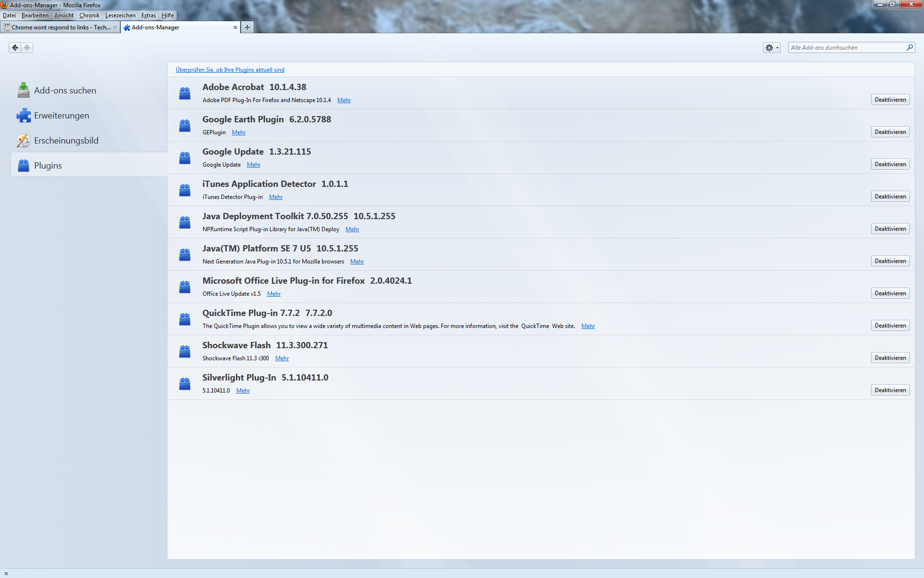Select the 'Adobe Acrobat 10.1.4.38' plugin title
Viewport: 924px width, 578px height.
click(254, 87)
